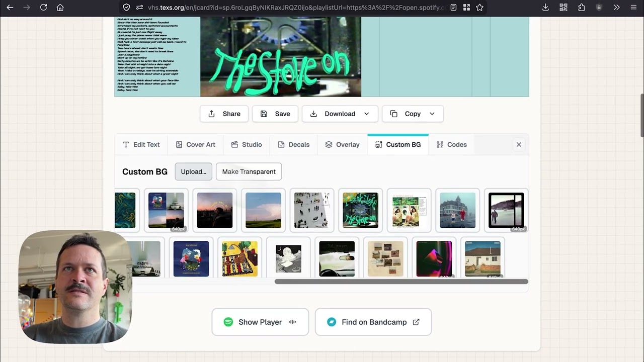Click the Save button
The height and width of the screenshot is (362, 644).
coord(275,114)
